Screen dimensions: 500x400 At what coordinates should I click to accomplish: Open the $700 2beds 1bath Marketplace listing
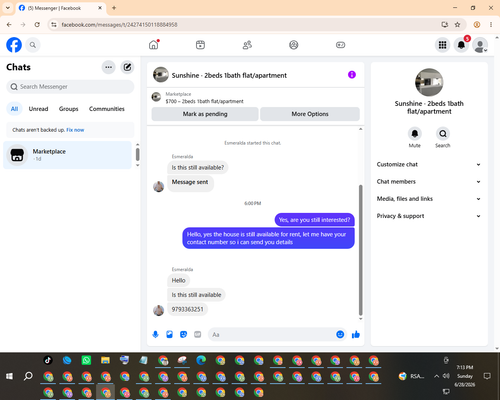[204, 101]
